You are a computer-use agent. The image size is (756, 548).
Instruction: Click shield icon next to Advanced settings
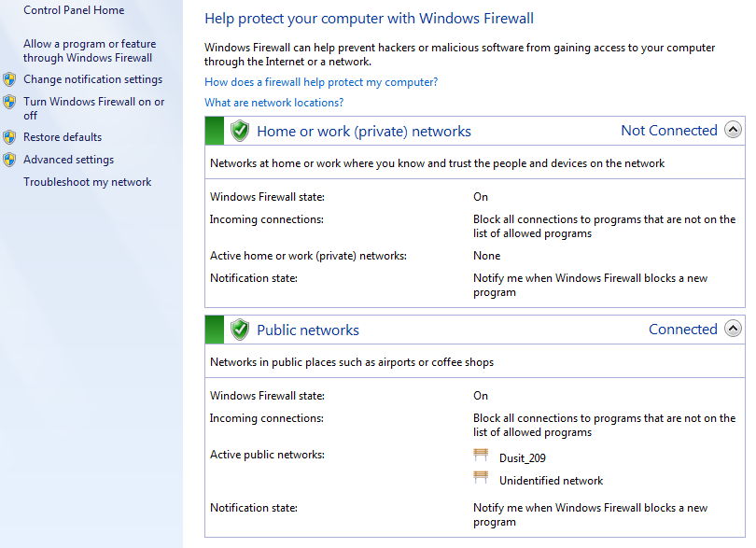[x=9, y=160]
